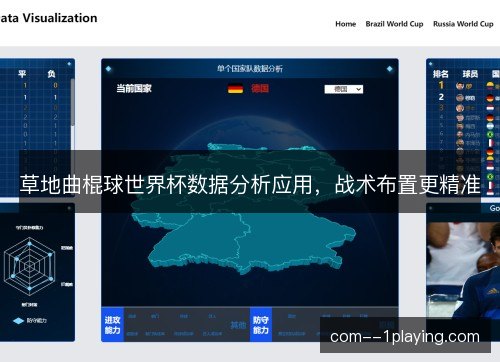
Task: Select the 进攻能力 blue tab
Action: [x=112, y=325]
